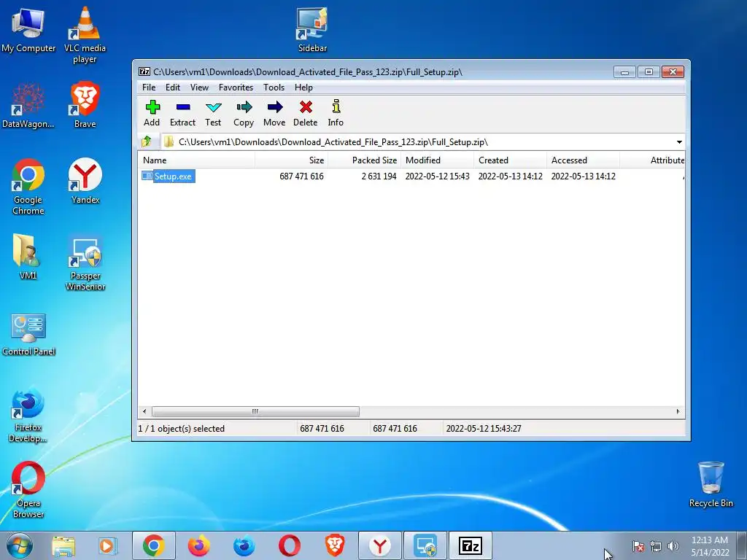Open Google Chrome desktop shortcut
Image resolution: width=747 pixels, height=560 pixels.
(28, 187)
